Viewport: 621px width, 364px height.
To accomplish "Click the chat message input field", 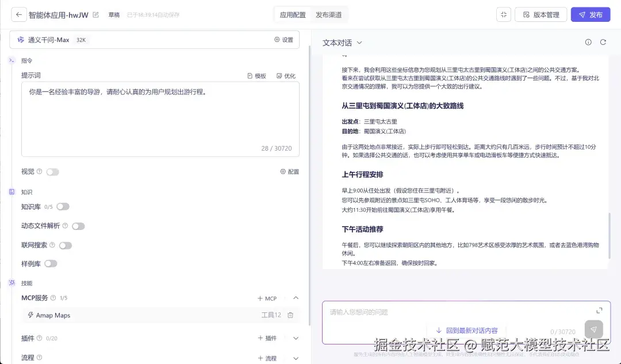I will pos(431,311).
